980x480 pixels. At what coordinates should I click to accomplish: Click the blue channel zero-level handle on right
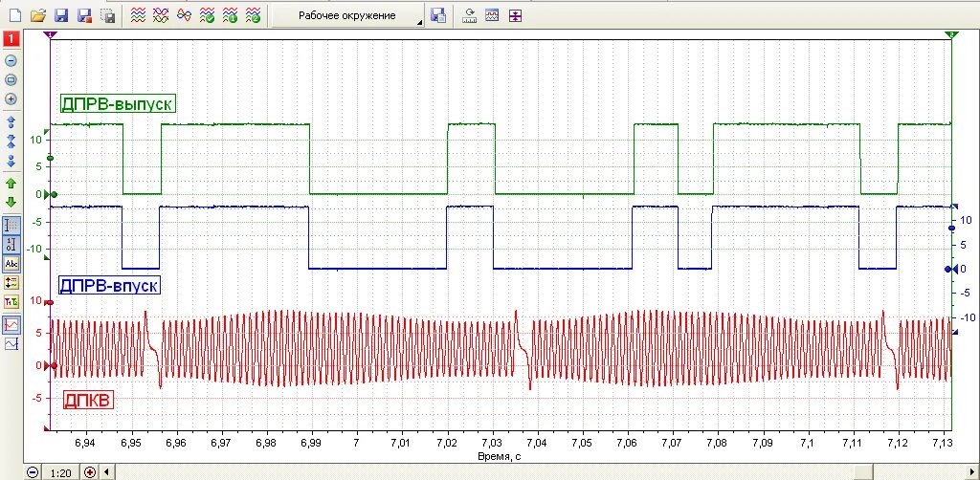point(951,269)
